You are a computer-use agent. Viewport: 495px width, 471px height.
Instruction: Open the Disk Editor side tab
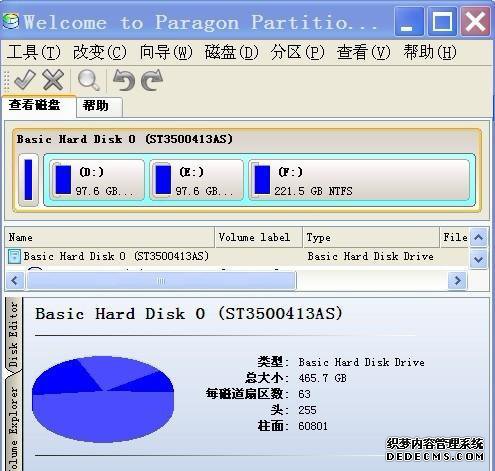coord(13,335)
